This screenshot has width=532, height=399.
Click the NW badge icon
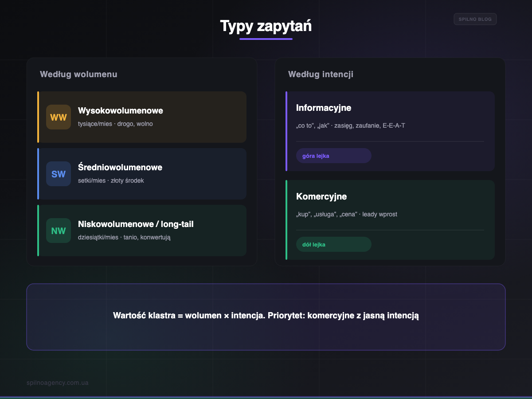(59, 231)
